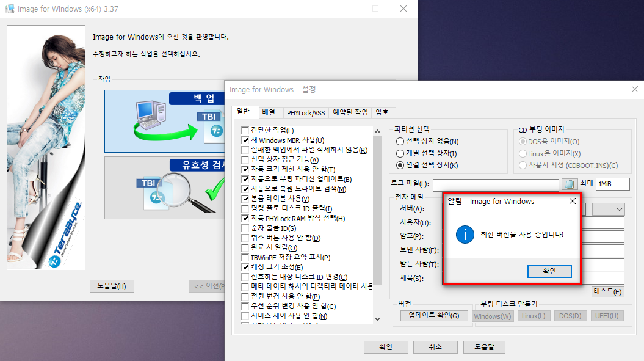This screenshot has height=361, width=644.
Task: Confirm the alert with 확인 button
Action: (x=549, y=271)
